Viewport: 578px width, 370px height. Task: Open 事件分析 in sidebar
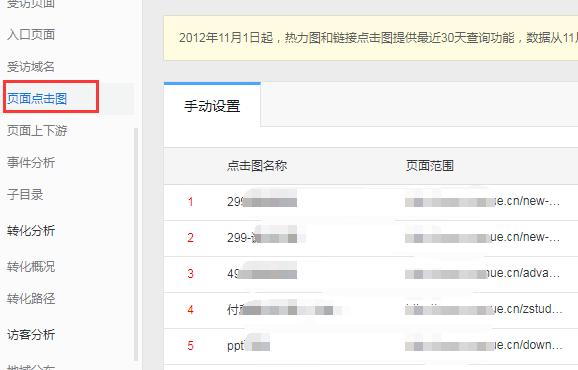[x=31, y=163]
